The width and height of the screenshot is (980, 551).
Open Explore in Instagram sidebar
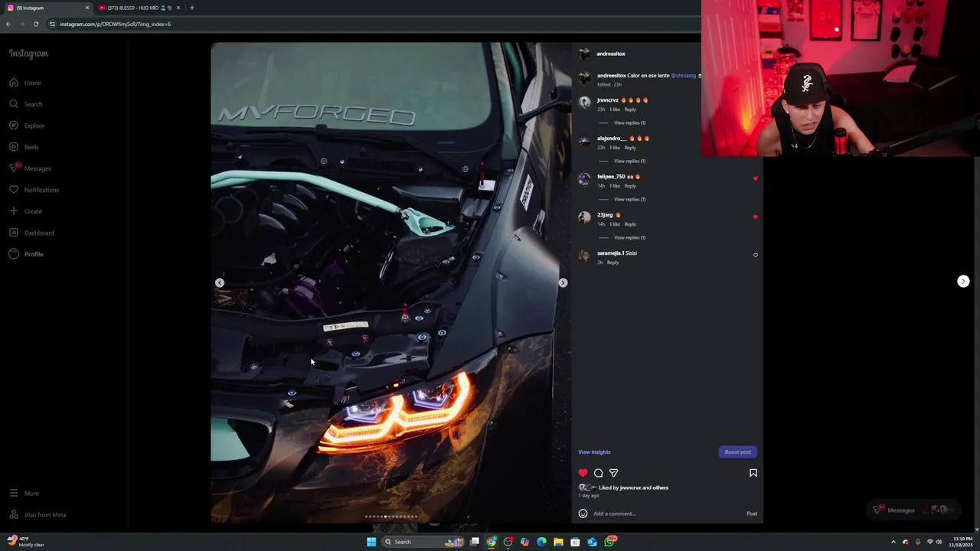click(x=27, y=126)
